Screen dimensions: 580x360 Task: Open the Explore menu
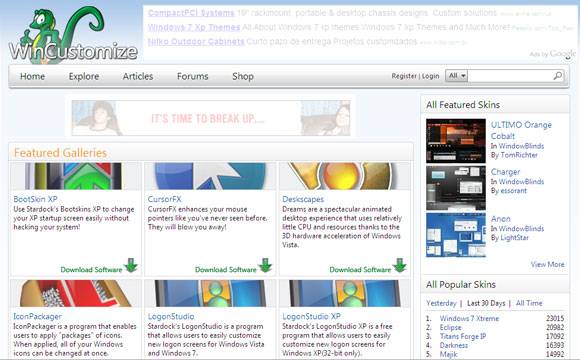coord(84,76)
